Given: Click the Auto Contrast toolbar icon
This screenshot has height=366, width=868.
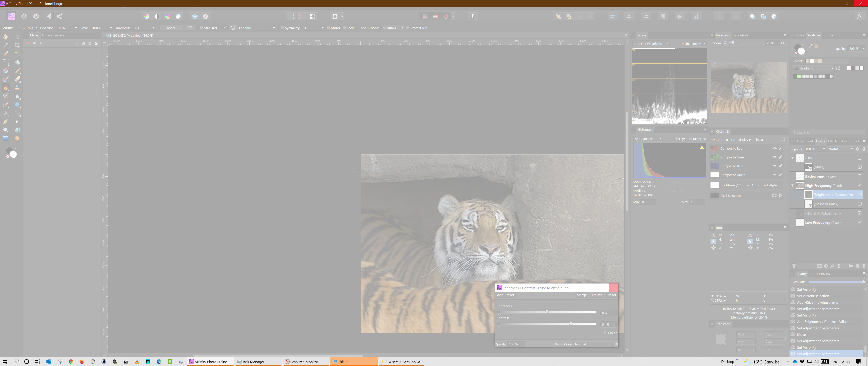Looking at the screenshot, I should point(157,16).
